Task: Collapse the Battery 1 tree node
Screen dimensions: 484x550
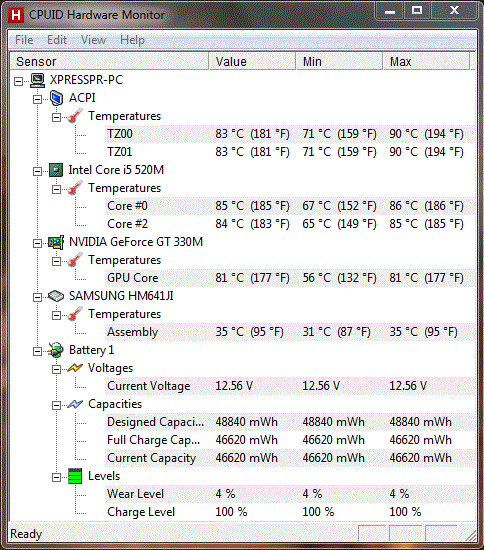Action: click(x=37, y=351)
